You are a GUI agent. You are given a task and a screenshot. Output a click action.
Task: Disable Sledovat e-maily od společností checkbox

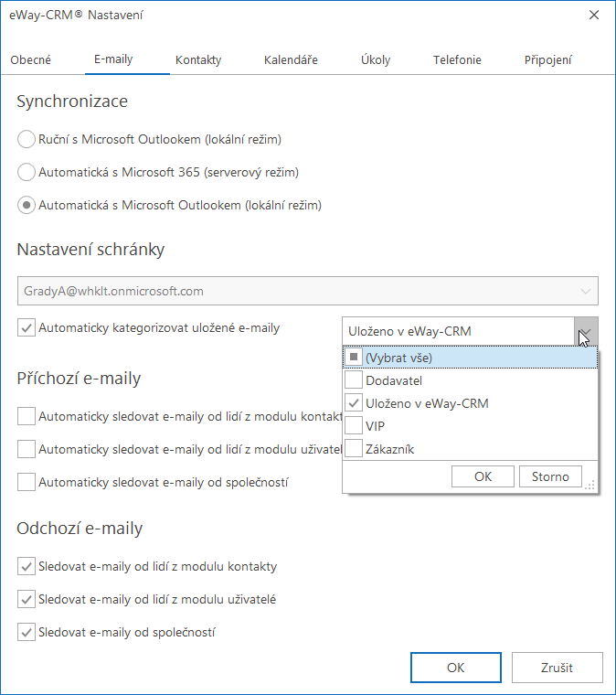(x=27, y=632)
